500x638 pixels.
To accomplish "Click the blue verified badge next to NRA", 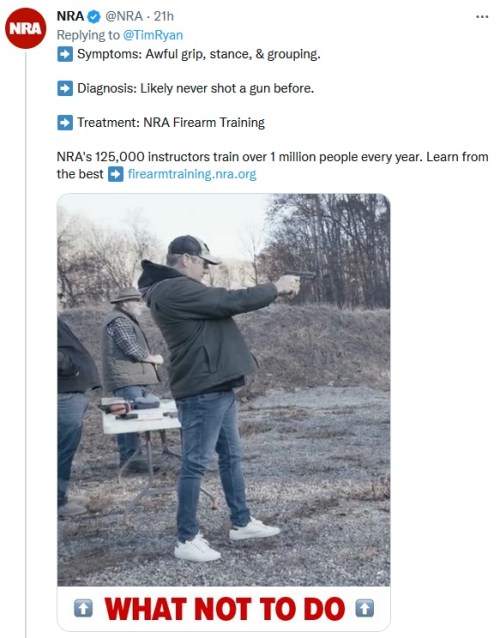I will point(94,17).
